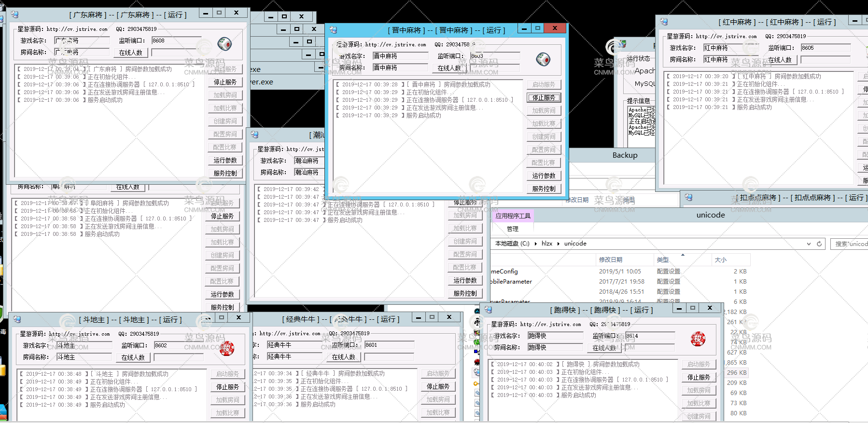Viewport: 868px width, 423px height.
Task: Expand breadcrumb arrow after hlzx folder
Action: (x=559, y=244)
